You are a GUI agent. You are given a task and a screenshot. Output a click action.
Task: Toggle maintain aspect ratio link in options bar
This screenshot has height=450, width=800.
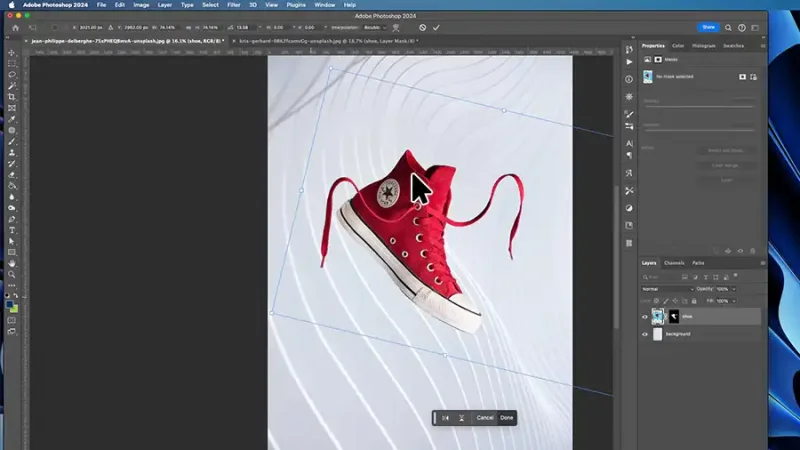[188, 28]
